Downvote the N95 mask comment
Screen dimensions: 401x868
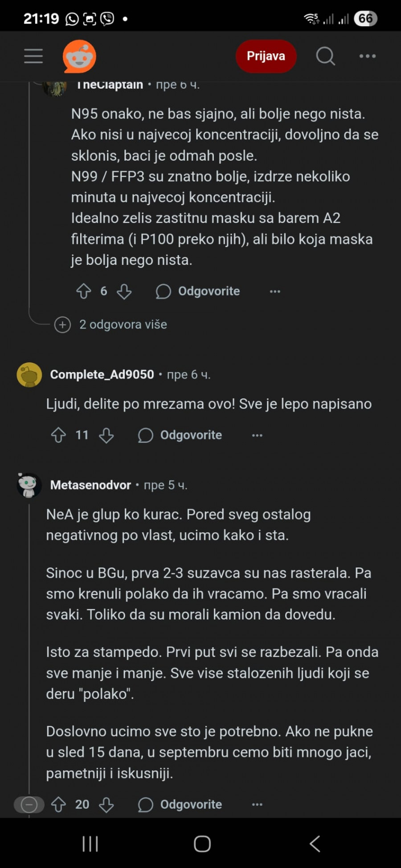coord(124,292)
